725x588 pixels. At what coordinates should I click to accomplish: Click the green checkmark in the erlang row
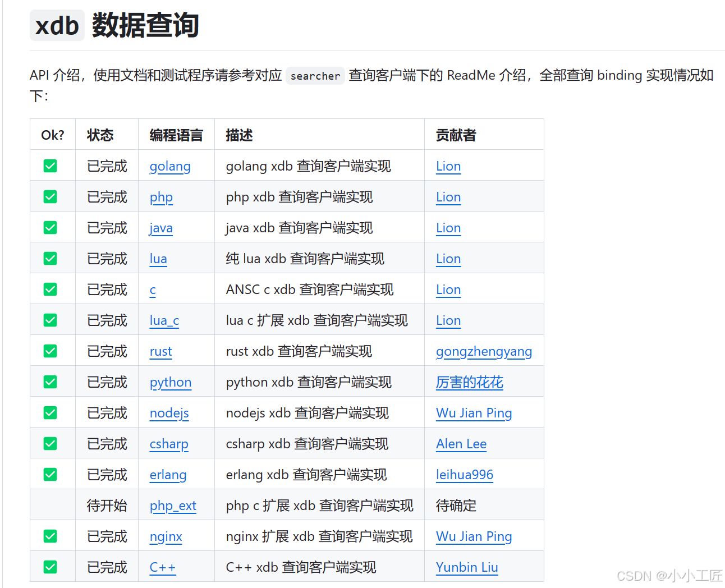click(x=50, y=474)
